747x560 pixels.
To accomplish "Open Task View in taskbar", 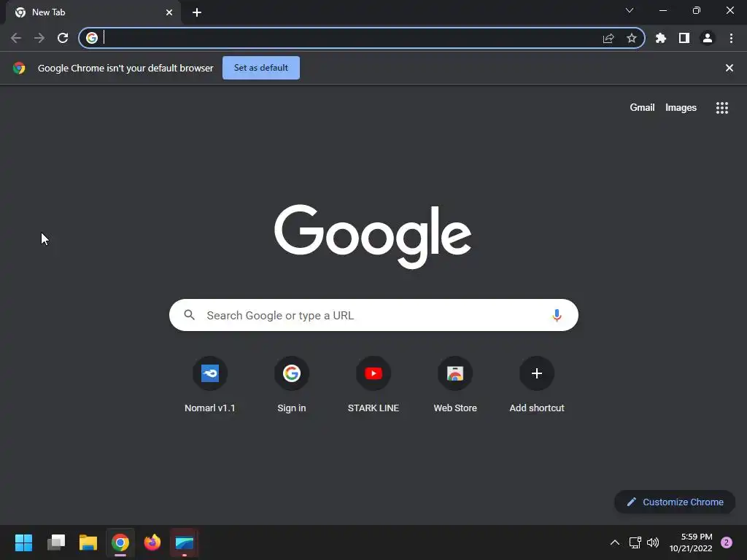I will tap(56, 542).
